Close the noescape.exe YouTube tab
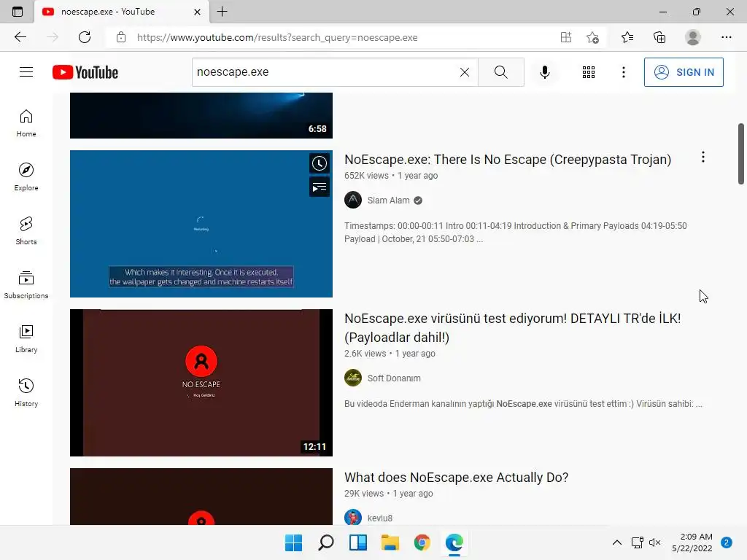 tap(197, 12)
